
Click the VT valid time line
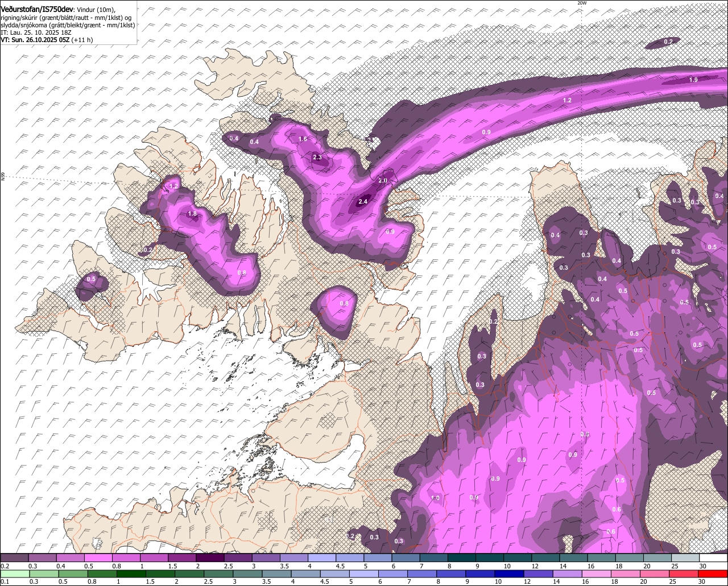pos(47,40)
